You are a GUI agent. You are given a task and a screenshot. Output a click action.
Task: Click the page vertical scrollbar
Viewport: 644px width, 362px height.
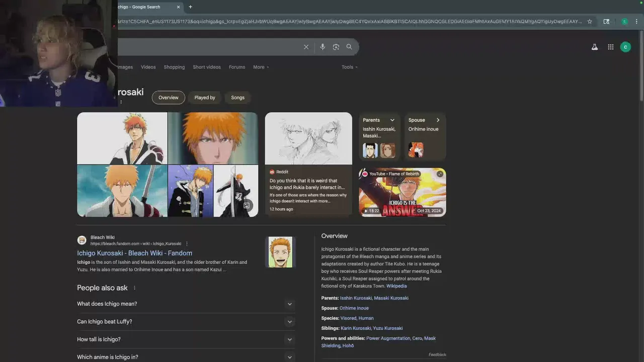click(x=641, y=65)
